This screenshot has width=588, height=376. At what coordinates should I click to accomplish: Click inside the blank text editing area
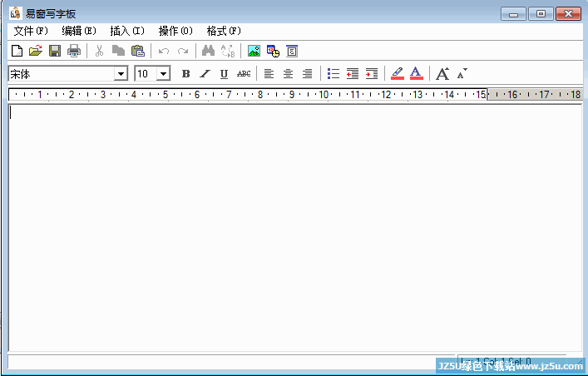click(294, 229)
